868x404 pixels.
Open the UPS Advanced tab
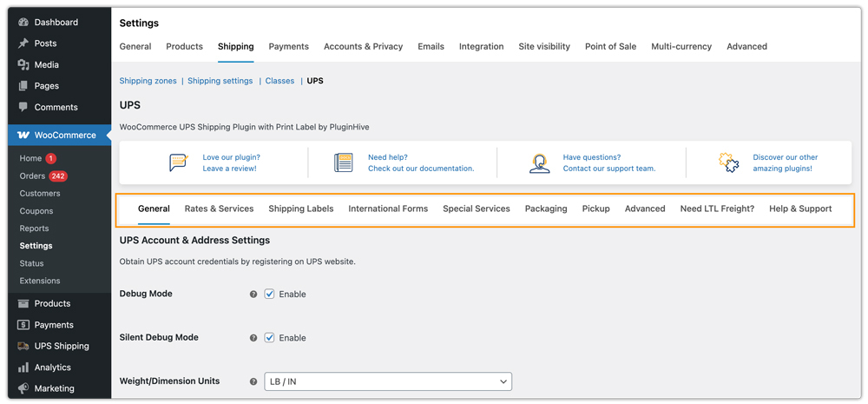tap(645, 209)
